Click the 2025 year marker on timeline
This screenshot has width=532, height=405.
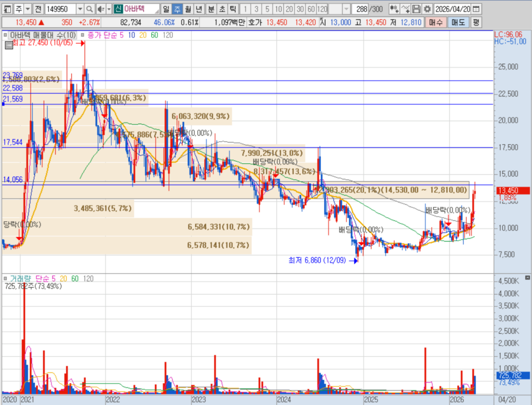371,400
